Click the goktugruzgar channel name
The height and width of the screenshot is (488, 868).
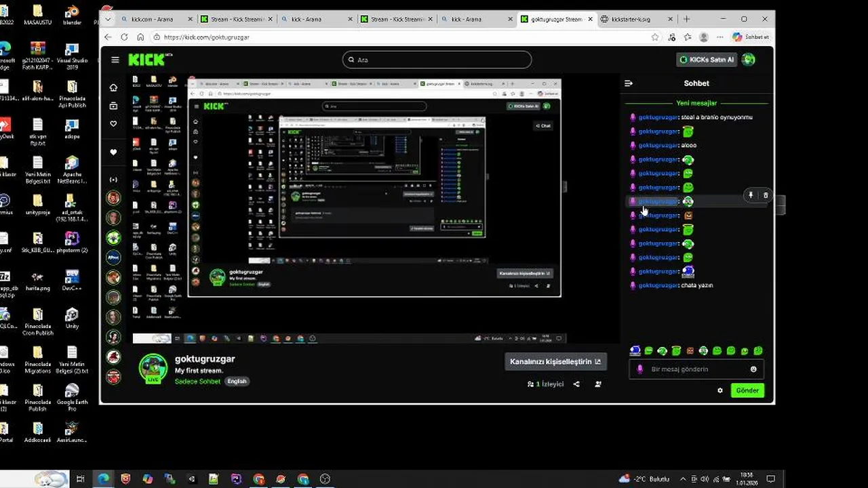coord(205,359)
